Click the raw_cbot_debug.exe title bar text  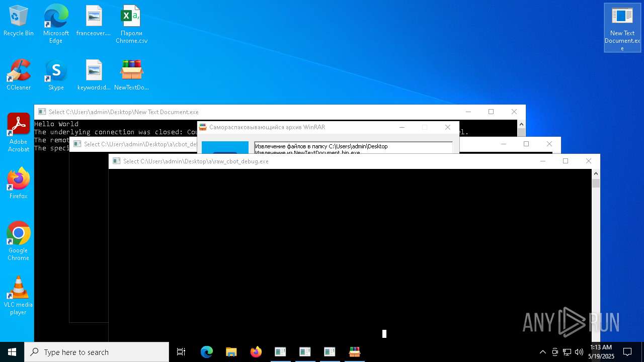(196, 161)
